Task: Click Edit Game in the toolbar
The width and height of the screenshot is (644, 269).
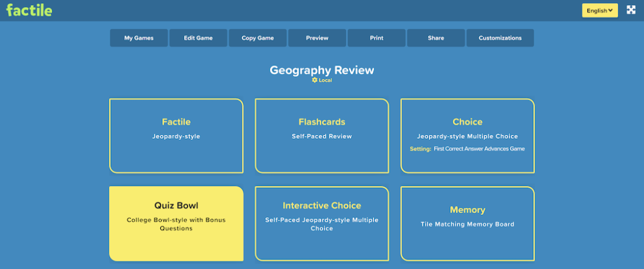Action: [198, 38]
